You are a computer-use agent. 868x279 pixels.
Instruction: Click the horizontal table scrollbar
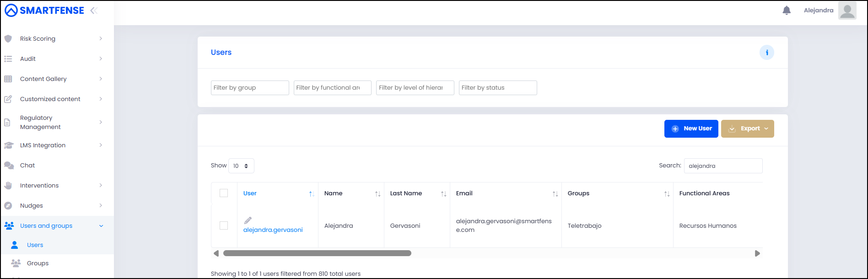317,253
